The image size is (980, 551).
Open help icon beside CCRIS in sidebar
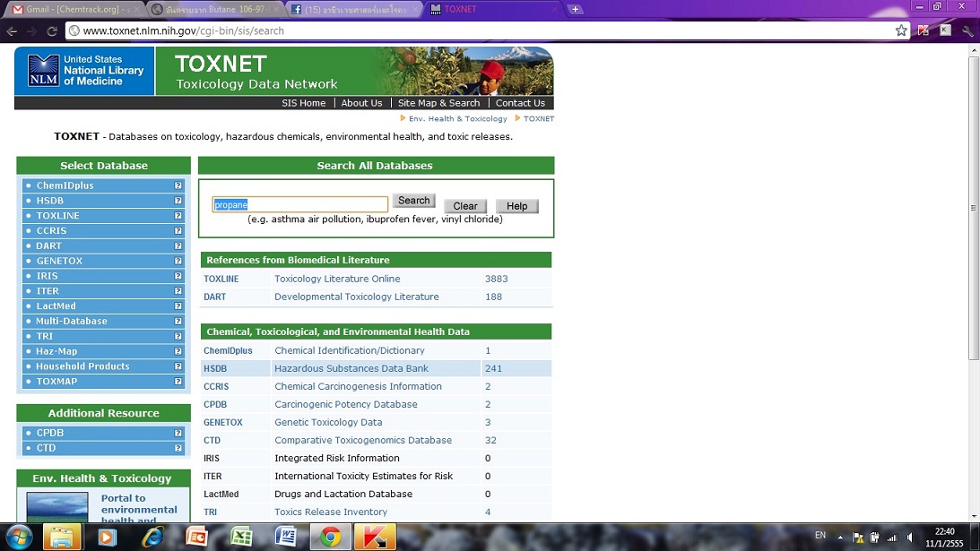[x=178, y=230]
